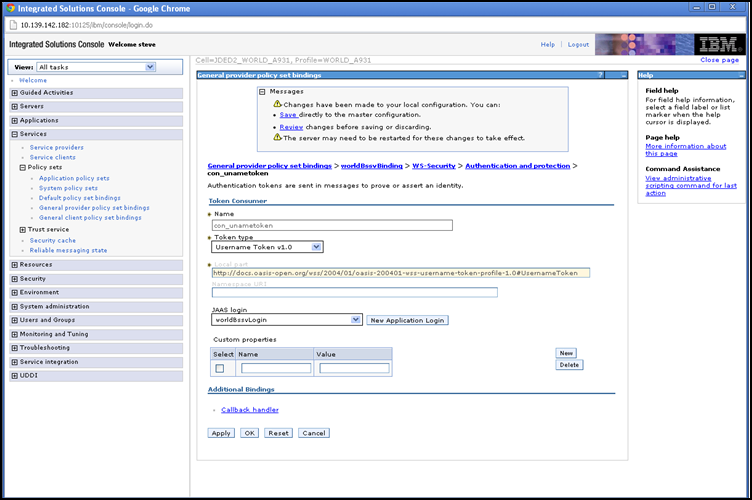Click the custom property Name field

[276, 368]
